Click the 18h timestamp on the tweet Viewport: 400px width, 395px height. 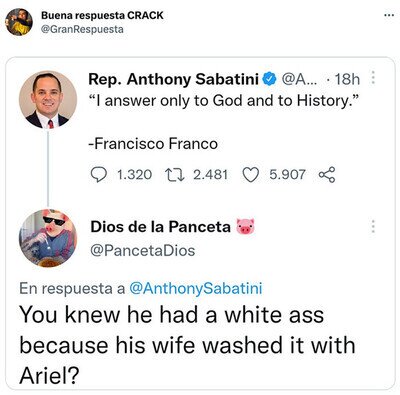click(347, 80)
